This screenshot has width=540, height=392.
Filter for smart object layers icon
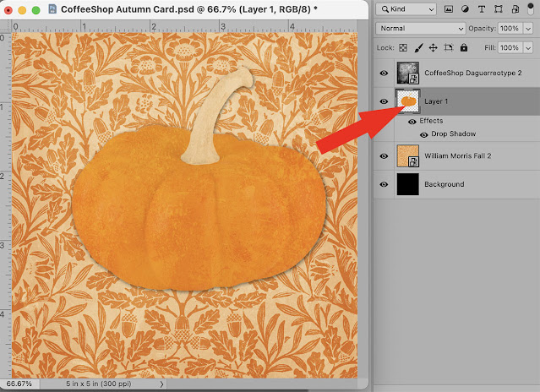[515, 9]
